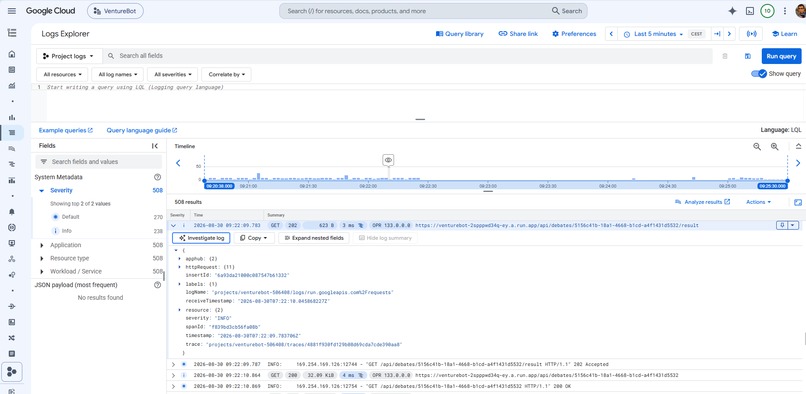Open the three-dot settings menu in header
806x394 pixels.
pyautogui.click(x=785, y=11)
